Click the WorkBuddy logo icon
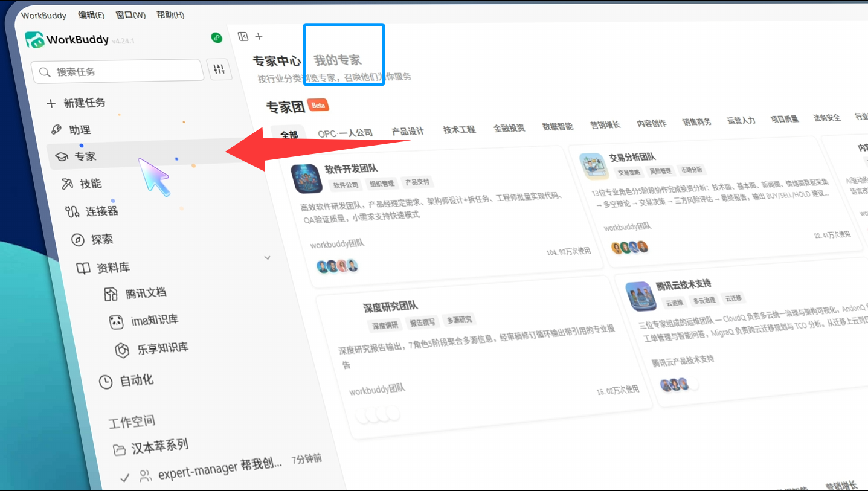The width and height of the screenshot is (868, 491). coord(34,40)
